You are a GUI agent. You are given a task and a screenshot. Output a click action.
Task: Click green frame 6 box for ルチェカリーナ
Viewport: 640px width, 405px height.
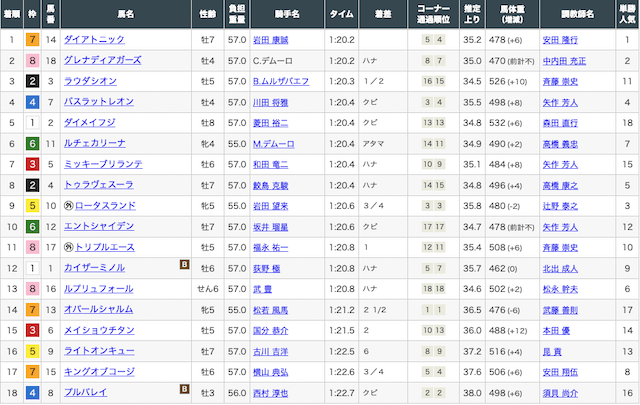click(x=32, y=143)
